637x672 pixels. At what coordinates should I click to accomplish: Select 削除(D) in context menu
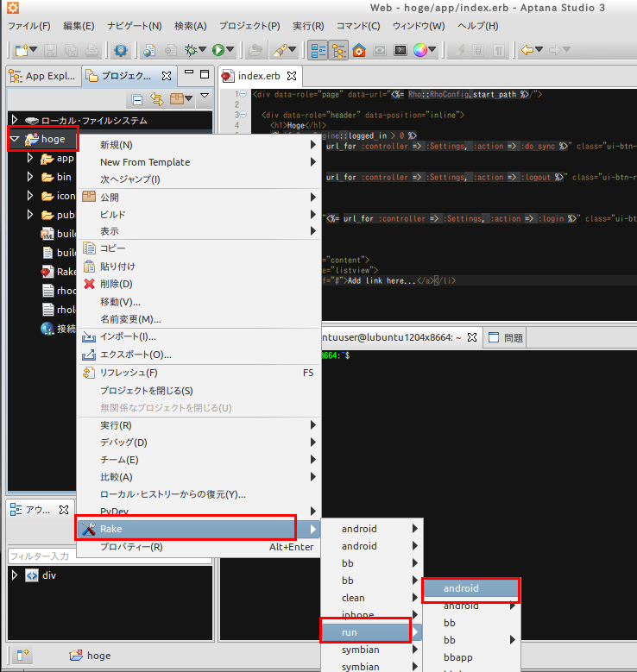click(x=199, y=284)
